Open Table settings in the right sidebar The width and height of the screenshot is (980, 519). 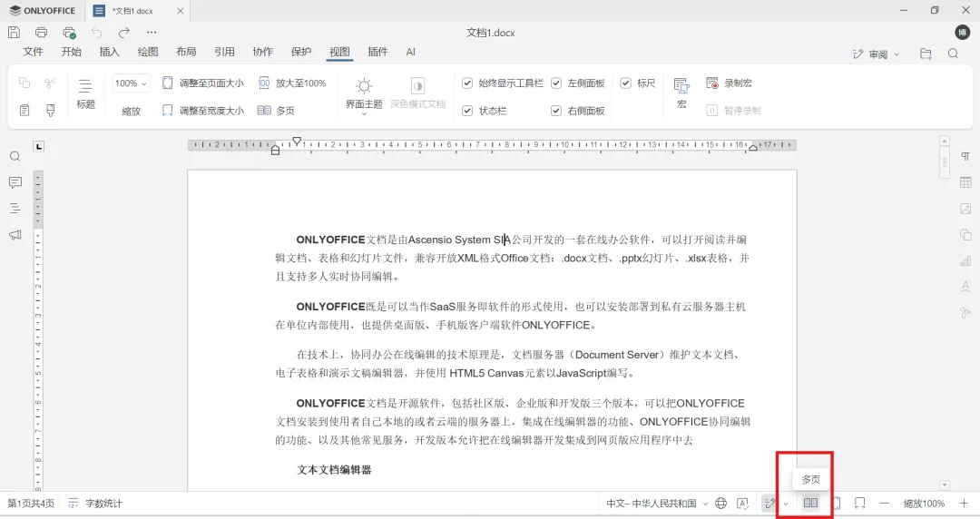965,182
